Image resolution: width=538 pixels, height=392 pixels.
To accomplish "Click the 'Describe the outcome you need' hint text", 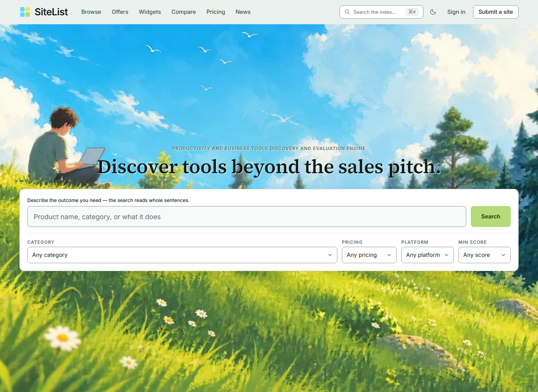I will click(x=108, y=200).
